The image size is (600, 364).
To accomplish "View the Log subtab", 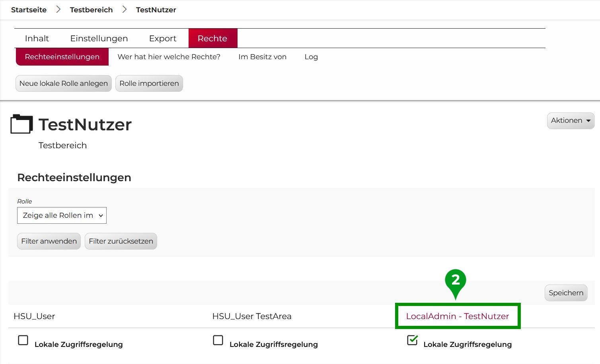I will [x=311, y=57].
